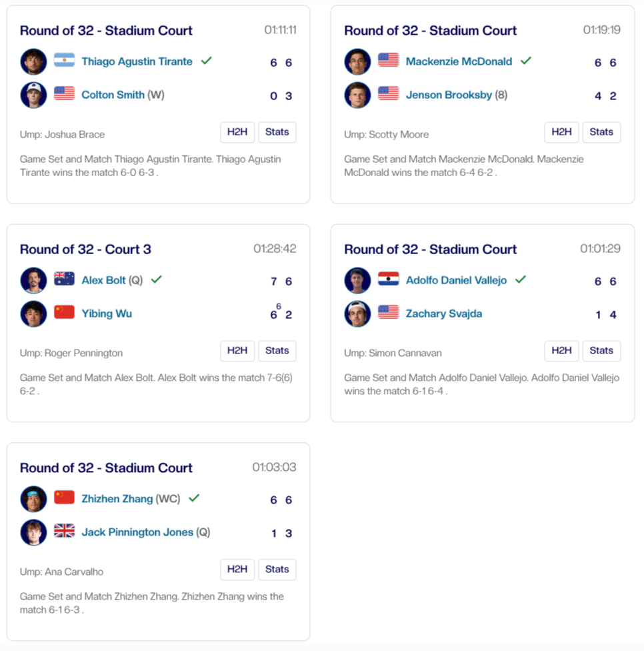644x651 pixels.
Task: Click Paraguay flag beside Adolfo Daniel Vallejo
Action: click(x=388, y=279)
